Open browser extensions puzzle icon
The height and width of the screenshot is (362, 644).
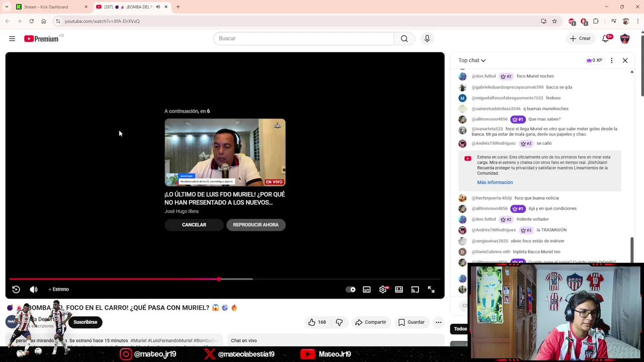point(596,21)
